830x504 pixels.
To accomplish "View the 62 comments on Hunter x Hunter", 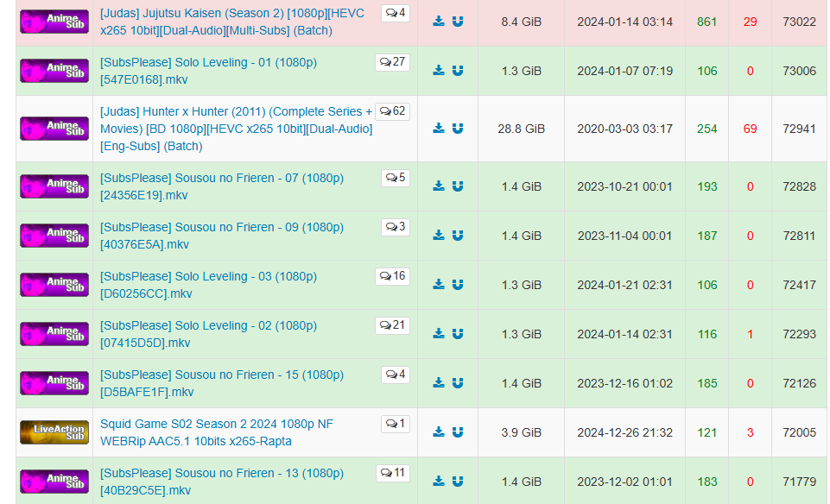I will [x=392, y=111].
